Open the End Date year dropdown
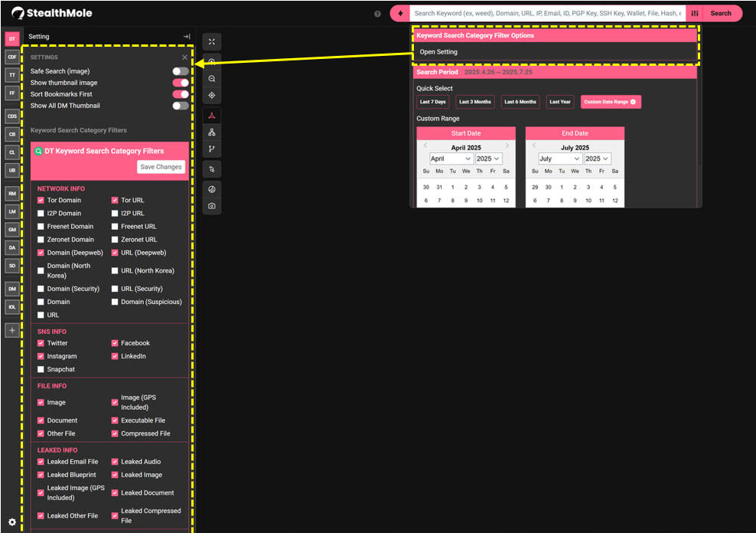 [x=597, y=159]
